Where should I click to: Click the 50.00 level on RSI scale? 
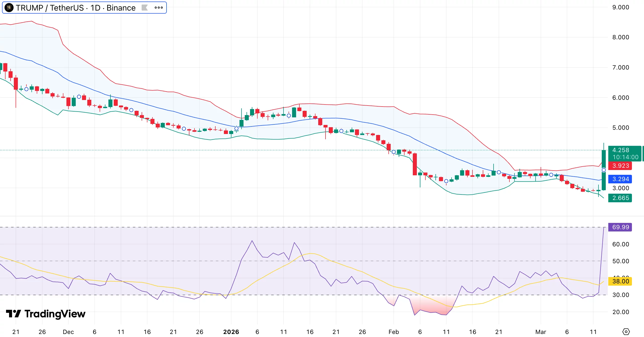click(620, 261)
